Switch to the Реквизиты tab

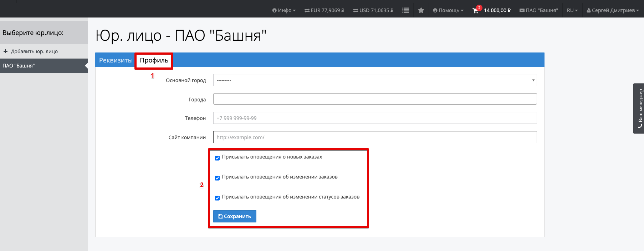(116, 60)
